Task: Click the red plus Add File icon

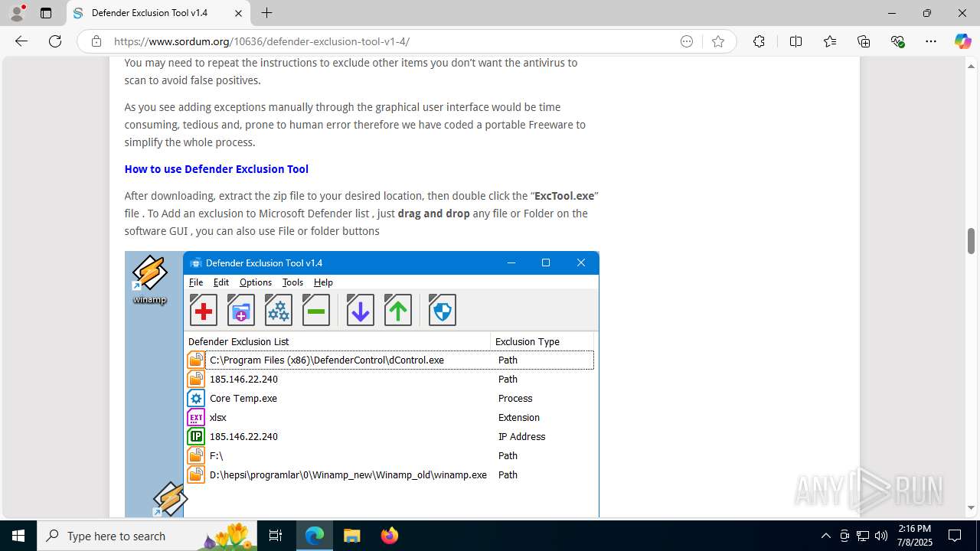Action: [204, 311]
